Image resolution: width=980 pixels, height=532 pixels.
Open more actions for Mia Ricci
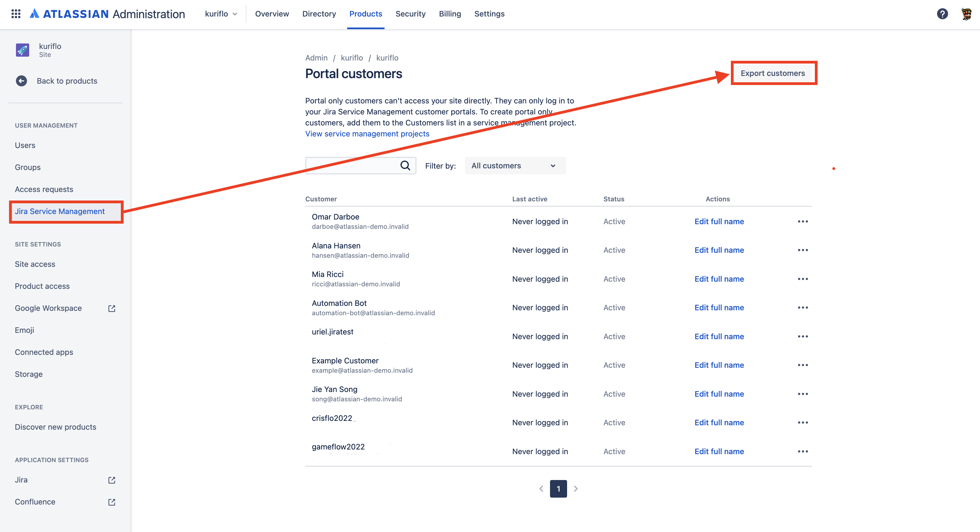coord(803,279)
